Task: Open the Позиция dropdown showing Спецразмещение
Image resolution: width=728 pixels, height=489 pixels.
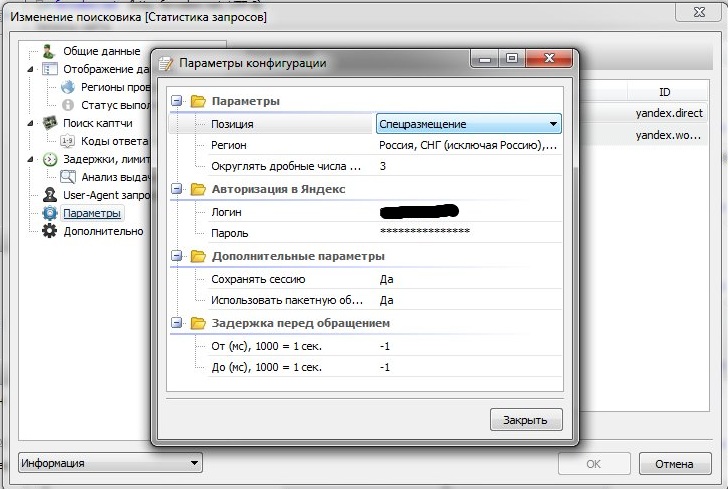Action: point(468,124)
